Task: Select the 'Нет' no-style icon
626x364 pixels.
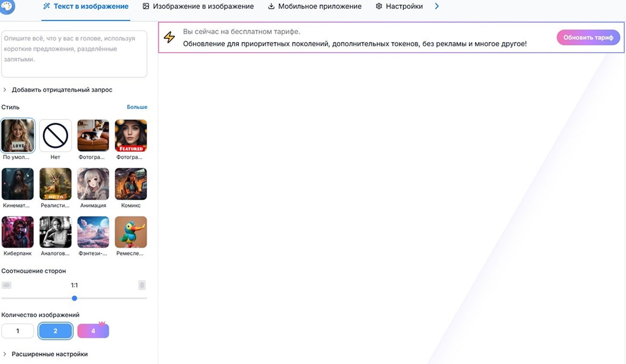Action: point(55,136)
